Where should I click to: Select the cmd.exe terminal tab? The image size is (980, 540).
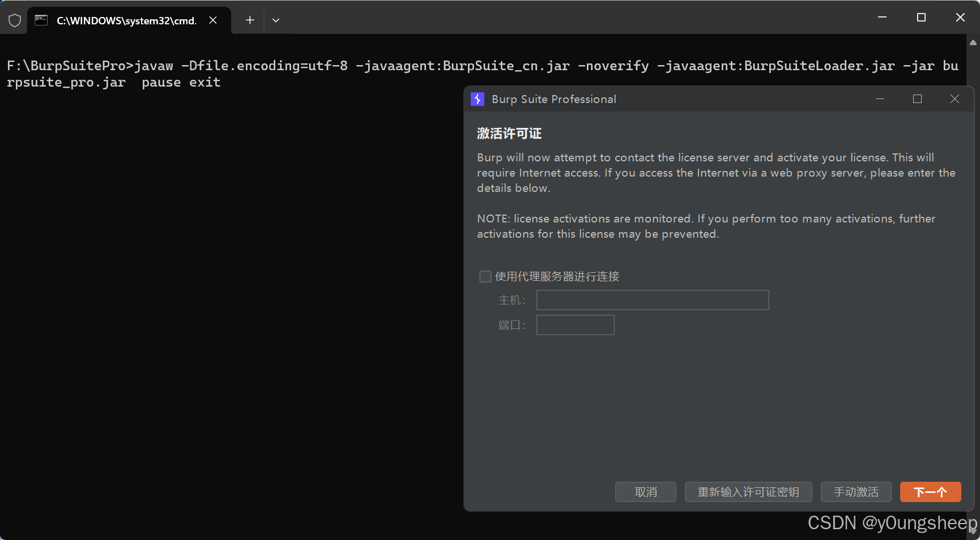click(x=129, y=20)
